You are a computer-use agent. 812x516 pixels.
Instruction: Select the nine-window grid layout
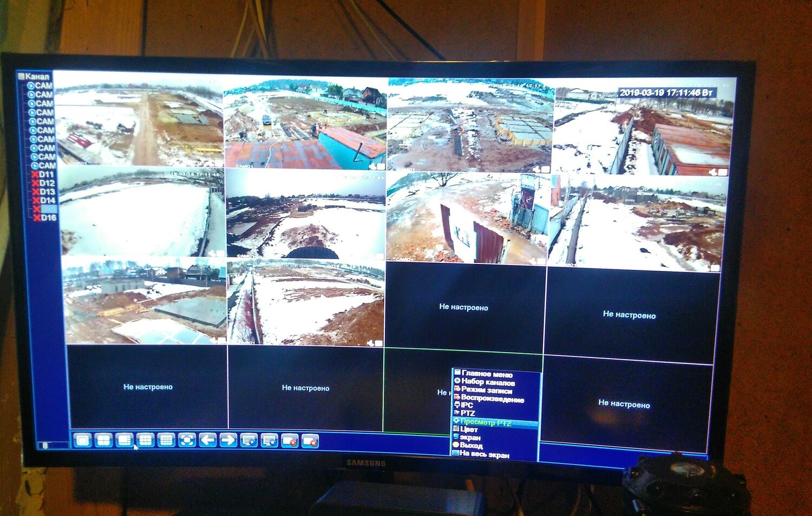coord(145,440)
